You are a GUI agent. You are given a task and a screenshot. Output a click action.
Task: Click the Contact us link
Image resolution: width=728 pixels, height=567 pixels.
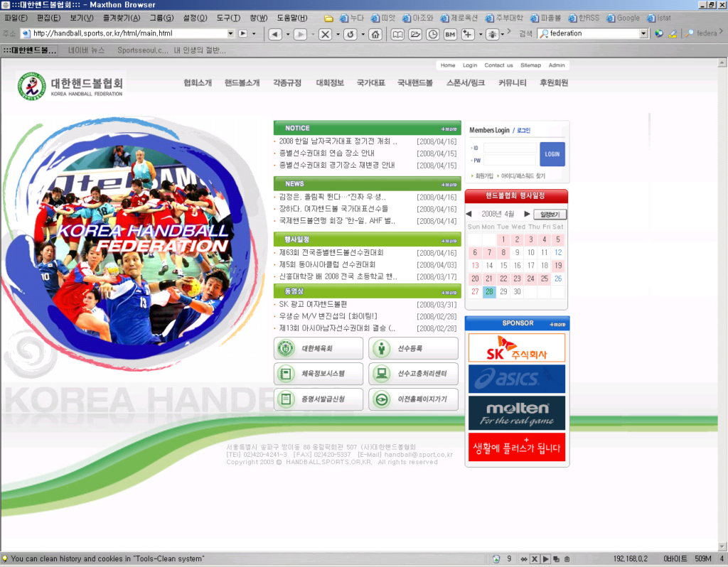click(498, 65)
